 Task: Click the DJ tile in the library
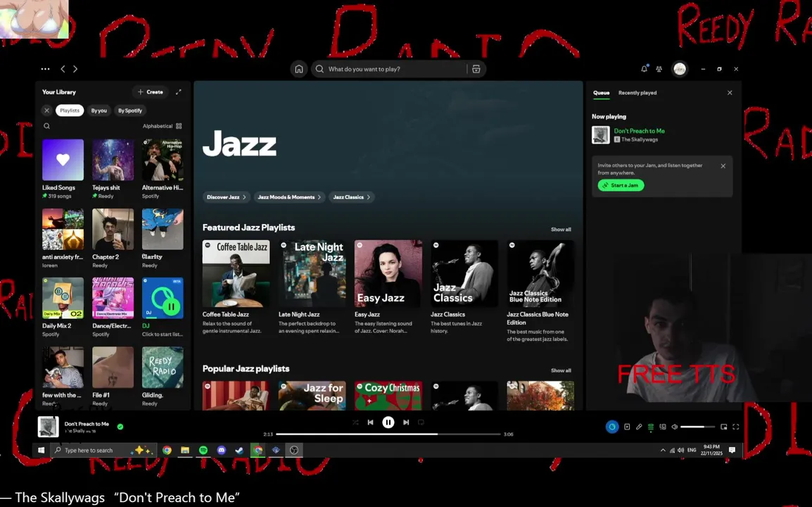point(163,308)
